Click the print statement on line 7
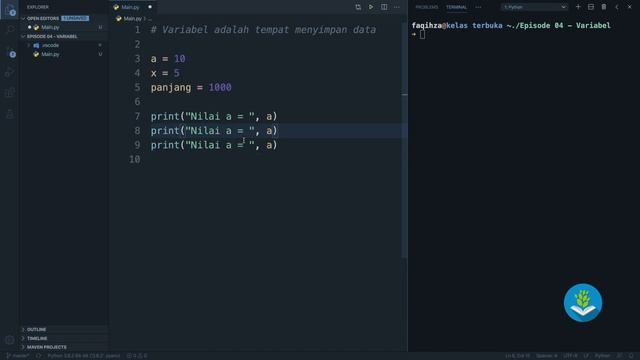The image size is (640, 360). coord(214,116)
